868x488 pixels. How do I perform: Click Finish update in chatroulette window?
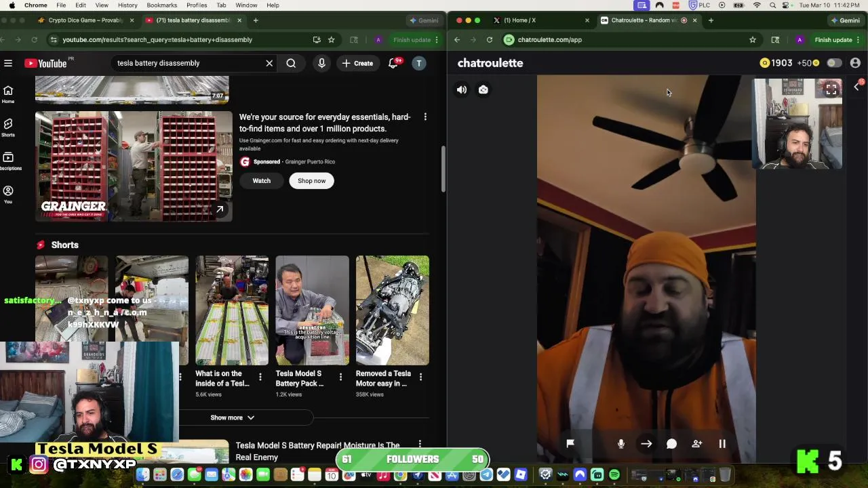(833, 40)
